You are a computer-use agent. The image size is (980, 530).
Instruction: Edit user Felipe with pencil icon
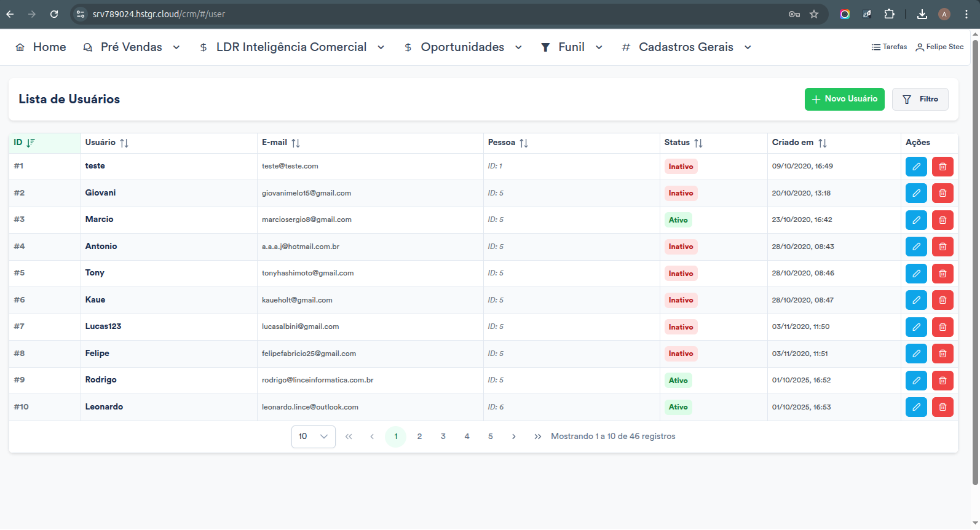tap(916, 354)
